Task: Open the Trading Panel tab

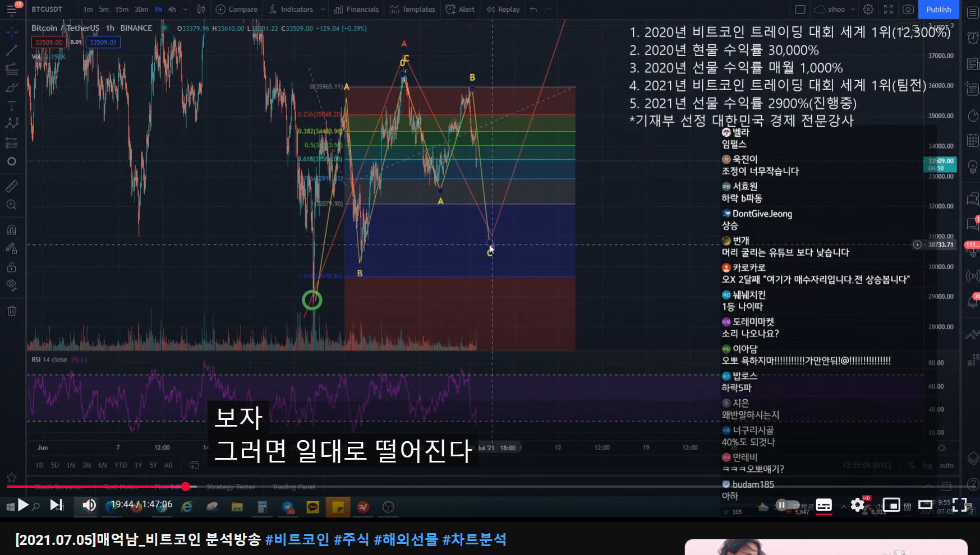Action: (293, 487)
